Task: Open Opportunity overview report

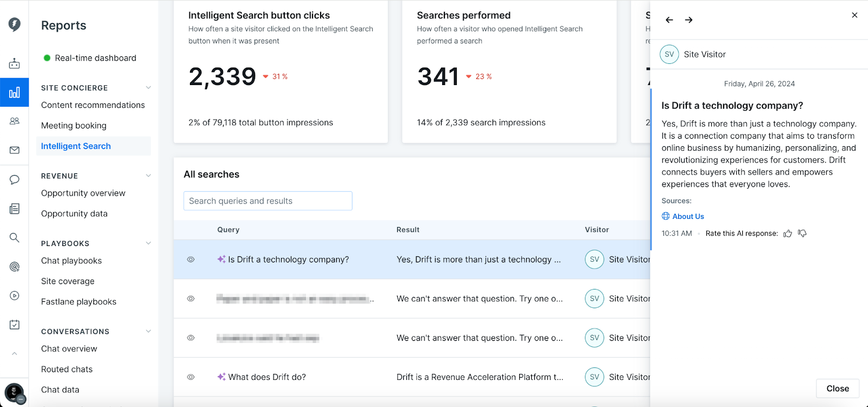Action: [x=83, y=193]
